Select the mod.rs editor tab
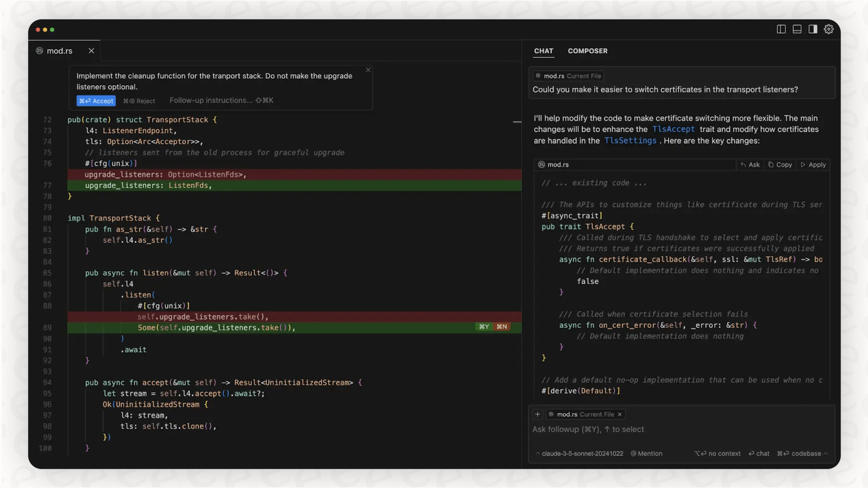 point(59,51)
